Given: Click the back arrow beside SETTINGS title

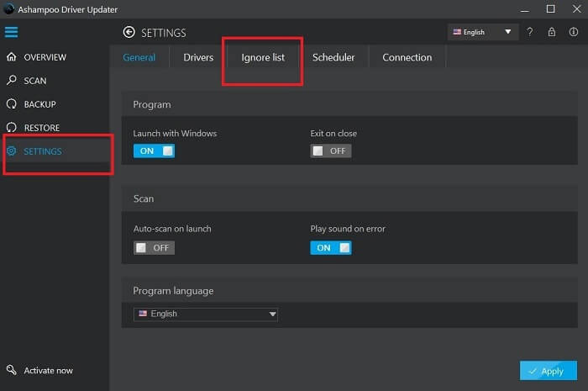Looking at the screenshot, I should 129,32.
